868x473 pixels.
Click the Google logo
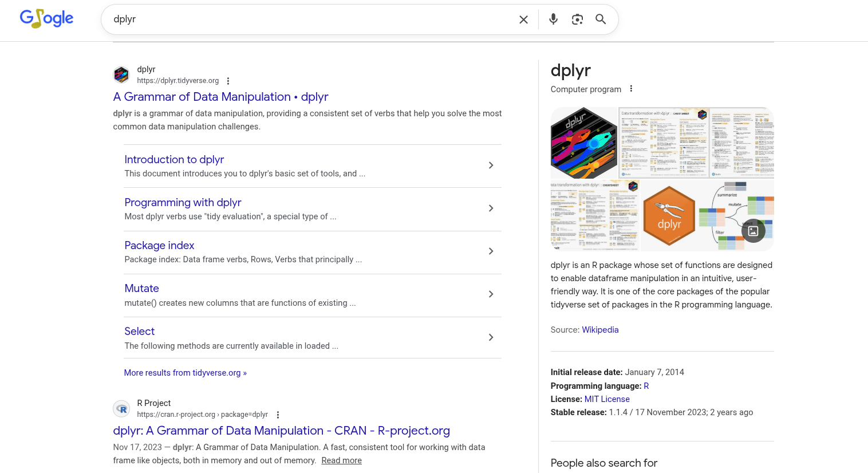tap(46, 19)
